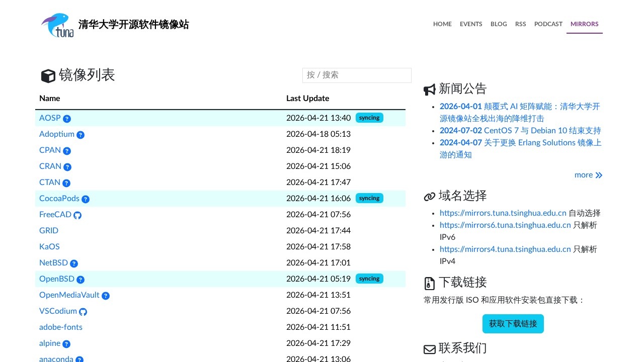Click the help icon next to AOSP
Viewport: 644px width, 362px height.
67,119
